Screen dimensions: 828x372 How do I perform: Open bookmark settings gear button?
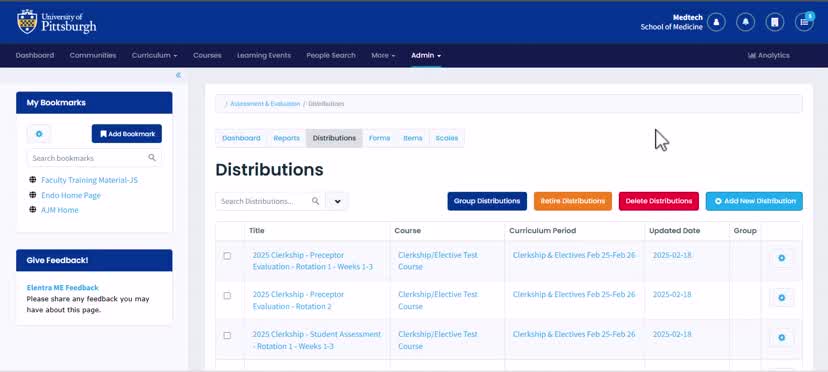click(39, 134)
